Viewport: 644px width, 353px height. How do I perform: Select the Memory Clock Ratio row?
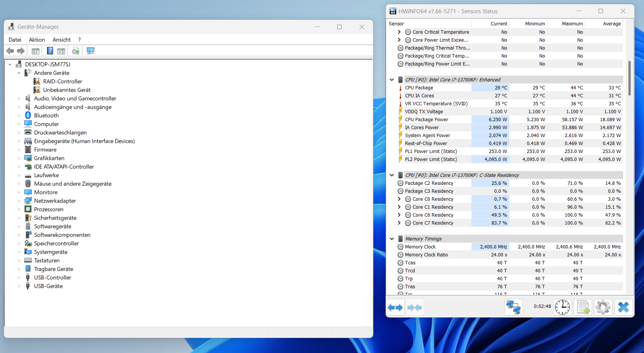(x=510, y=255)
